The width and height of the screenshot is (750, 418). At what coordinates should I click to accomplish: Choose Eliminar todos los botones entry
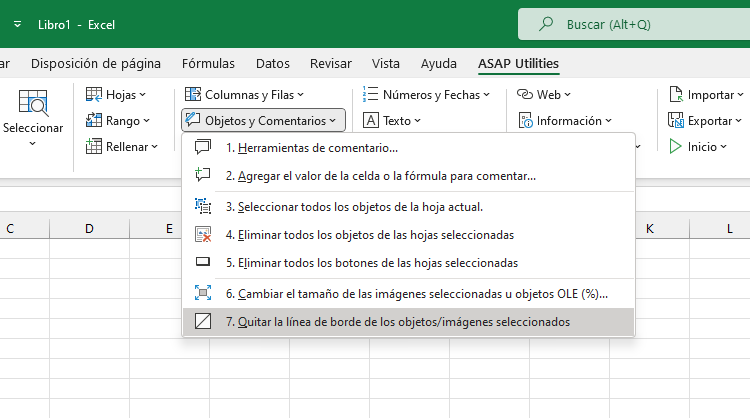(408, 263)
